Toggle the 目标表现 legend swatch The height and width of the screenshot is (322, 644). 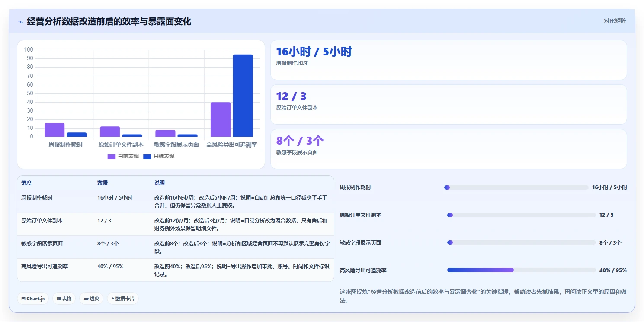147,157
